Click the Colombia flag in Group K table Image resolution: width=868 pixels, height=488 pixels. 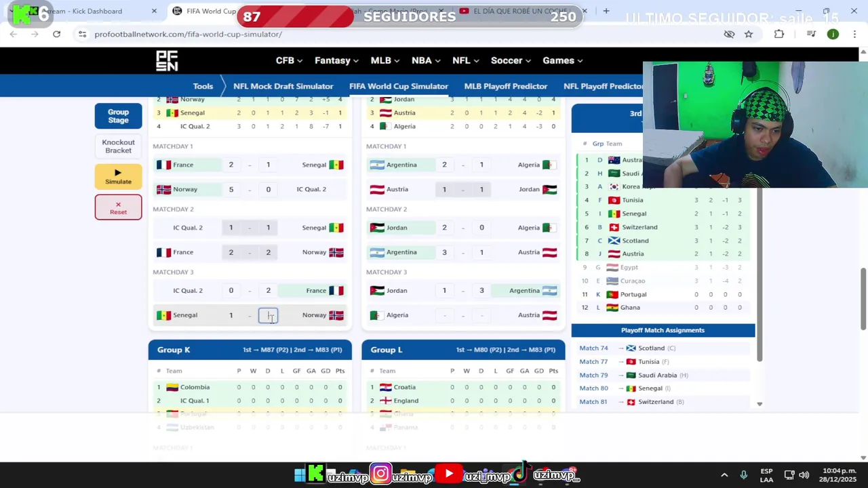[x=172, y=387]
